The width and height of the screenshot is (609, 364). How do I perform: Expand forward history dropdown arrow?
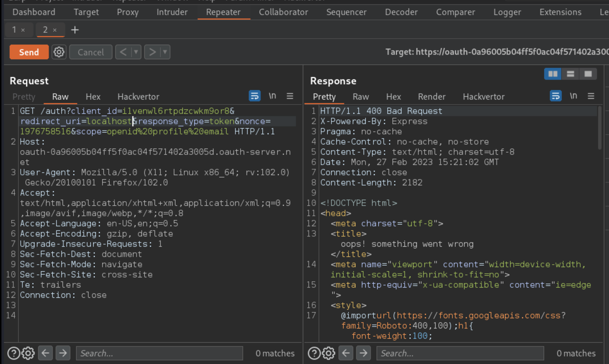165,52
